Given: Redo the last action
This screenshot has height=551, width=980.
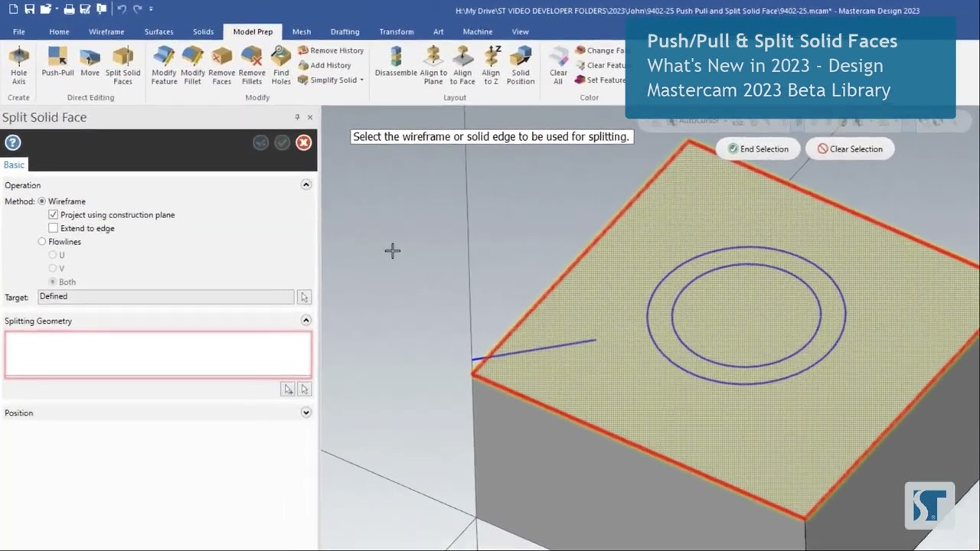Looking at the screenshot, I should 138,9.
